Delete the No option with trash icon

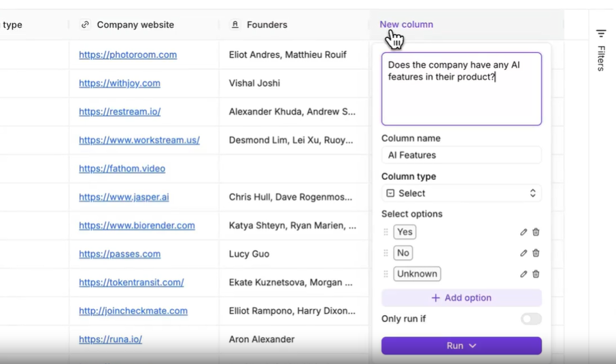(x=536, y=253)
